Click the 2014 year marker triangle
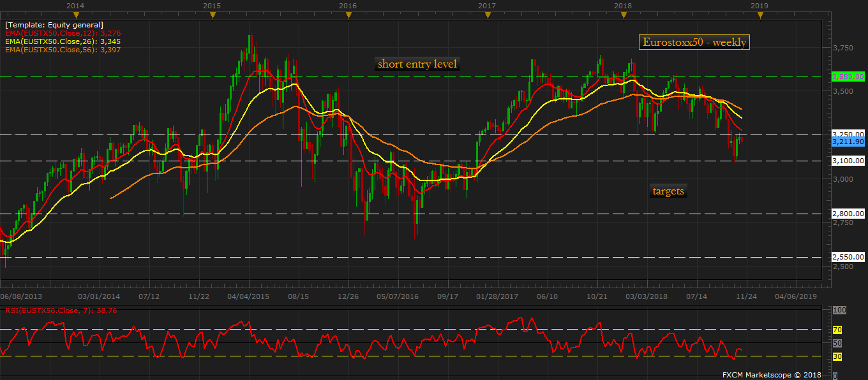This screenshot has height=380, width=868. coord(77,15)
